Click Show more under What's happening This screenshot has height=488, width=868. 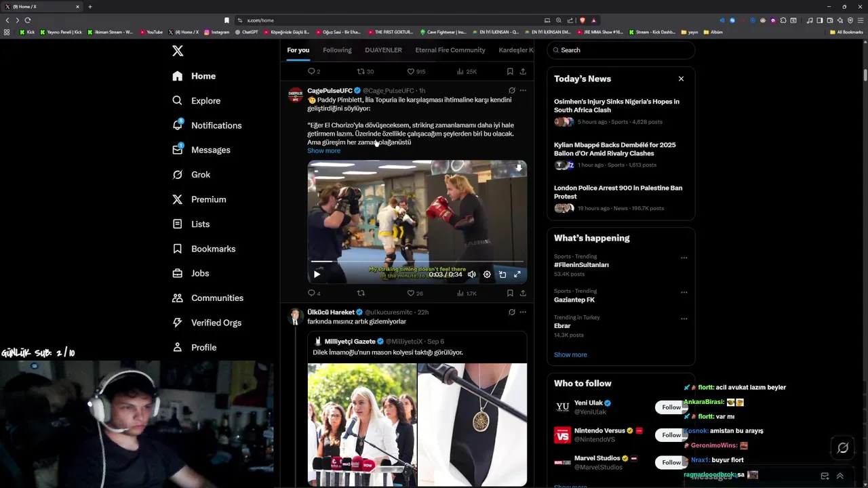pyautogui.click(x=570, y=354)
